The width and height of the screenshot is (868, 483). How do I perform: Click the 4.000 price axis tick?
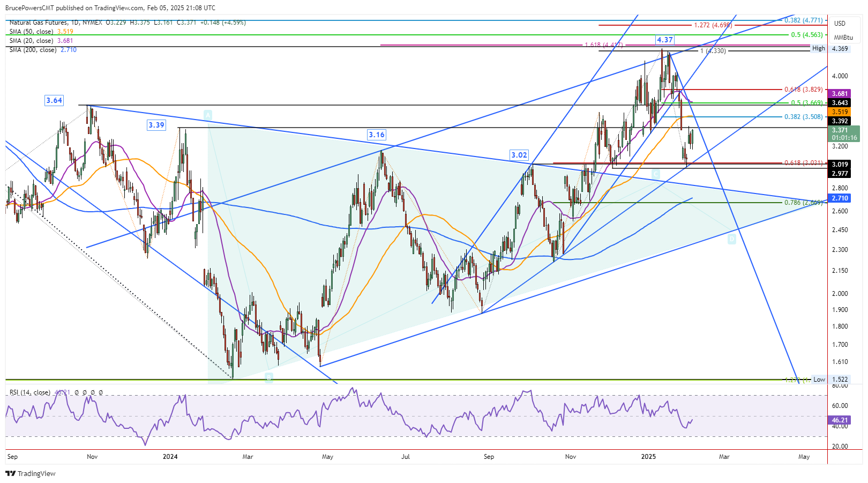point(840,76)
